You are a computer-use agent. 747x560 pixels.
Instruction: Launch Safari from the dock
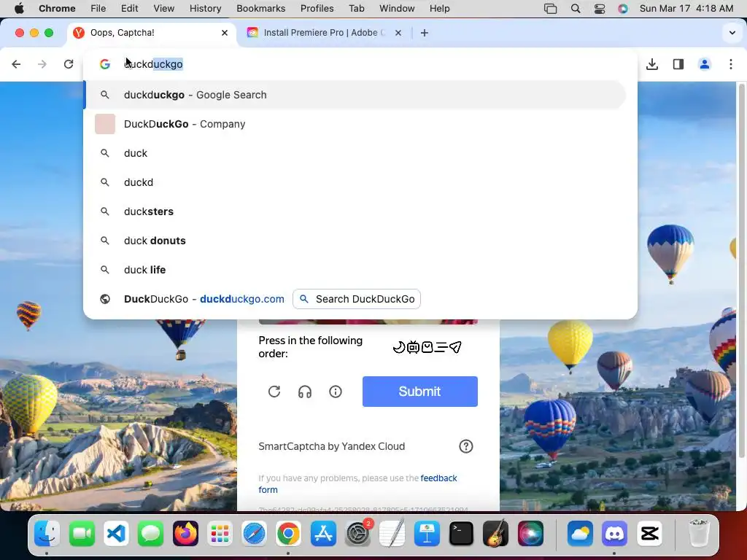(254, 533)
